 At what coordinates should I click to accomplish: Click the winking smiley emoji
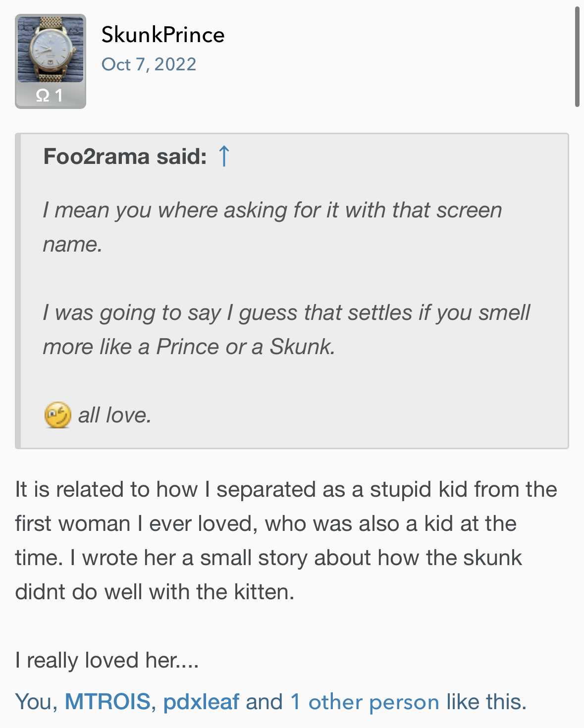coord(57,415)
